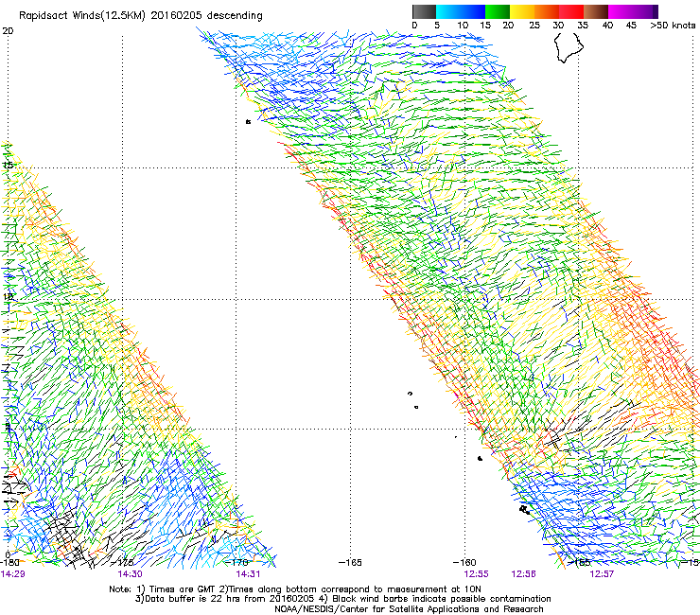Click legend label 15 under color bar

tap(485, 25)
